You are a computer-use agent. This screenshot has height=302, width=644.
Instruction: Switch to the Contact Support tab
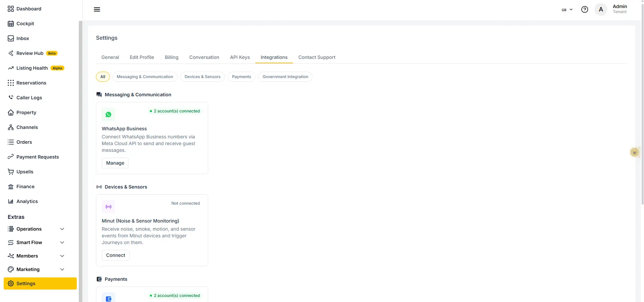pos(317,57)
